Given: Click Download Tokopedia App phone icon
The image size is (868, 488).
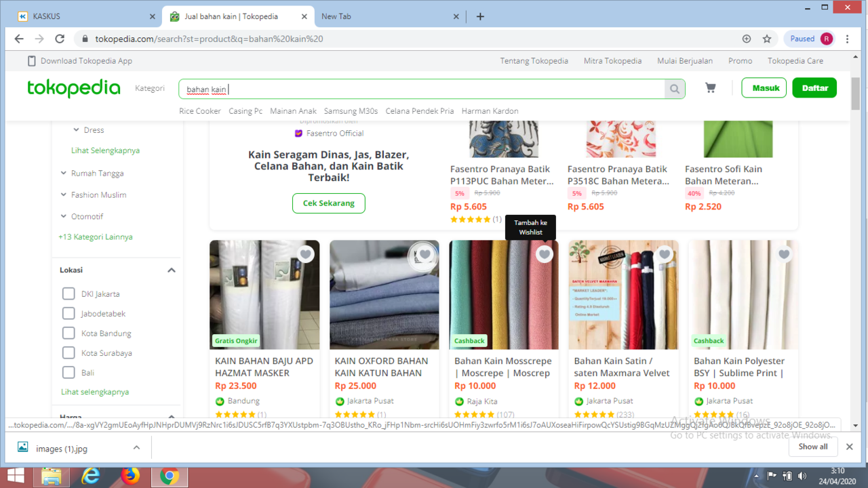Looking at the screenshot, I should [31, 60].
